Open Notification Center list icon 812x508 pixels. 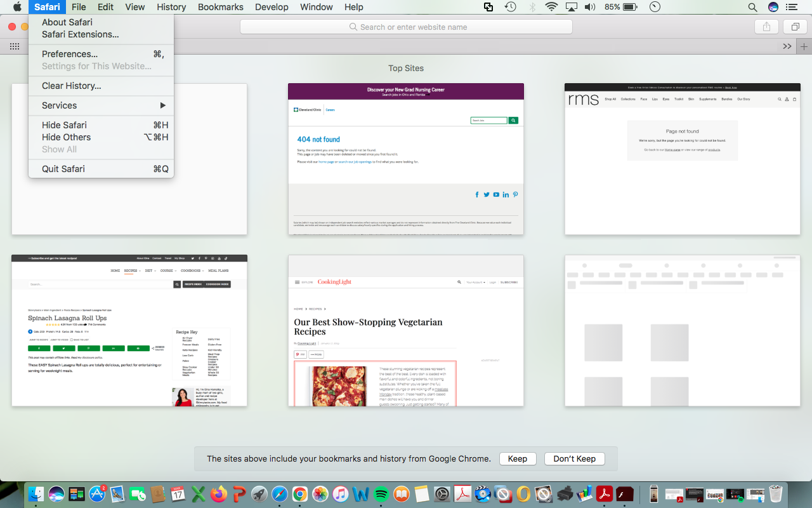coord(791,7)
